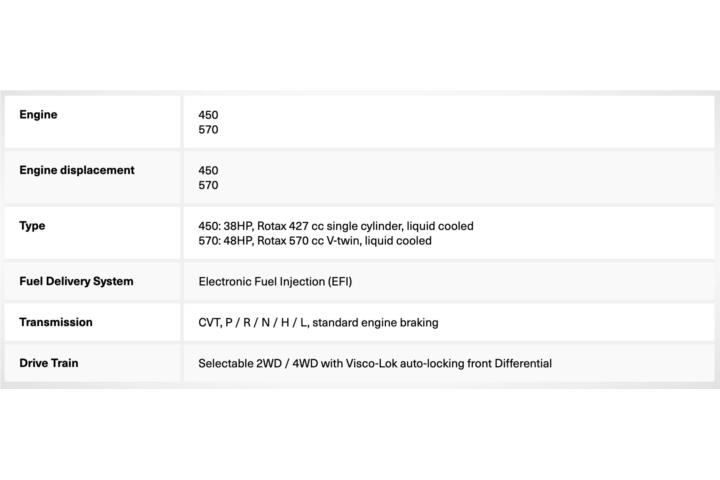Click the Transmission row label
Image resolution: width=720 pixels, height=480 pixels.
click(x=56, y=322)
